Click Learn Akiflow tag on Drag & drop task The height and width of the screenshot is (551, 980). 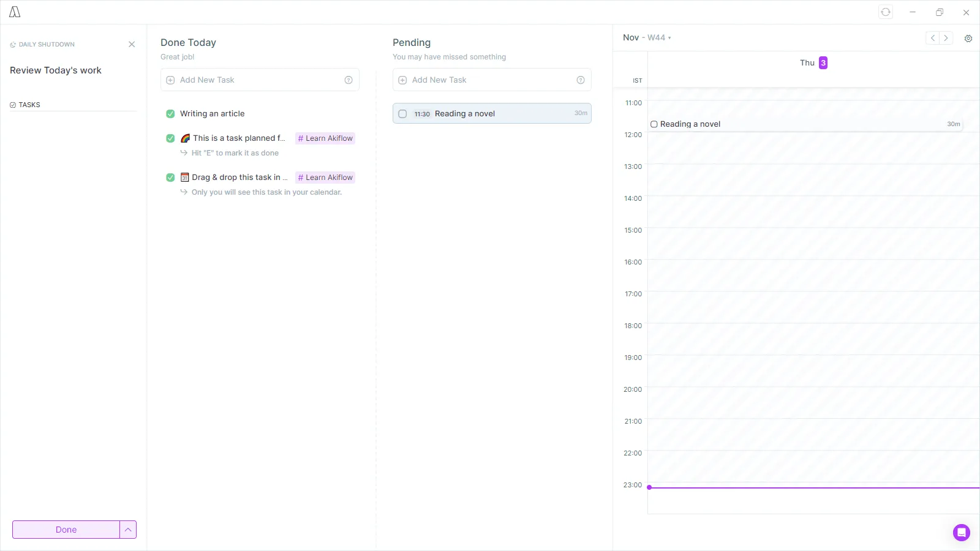click(325, 178)
